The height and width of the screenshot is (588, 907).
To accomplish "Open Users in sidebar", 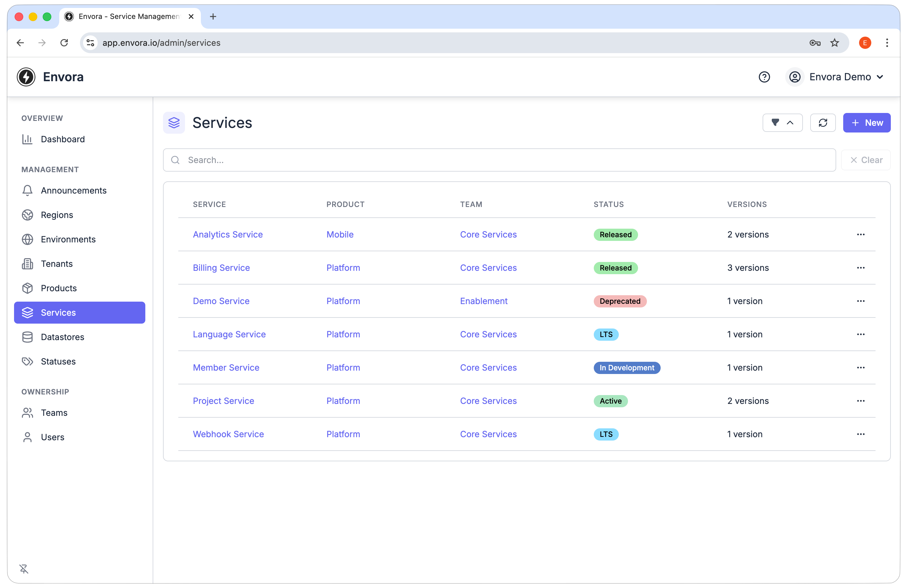I will (x=80, y=437).
